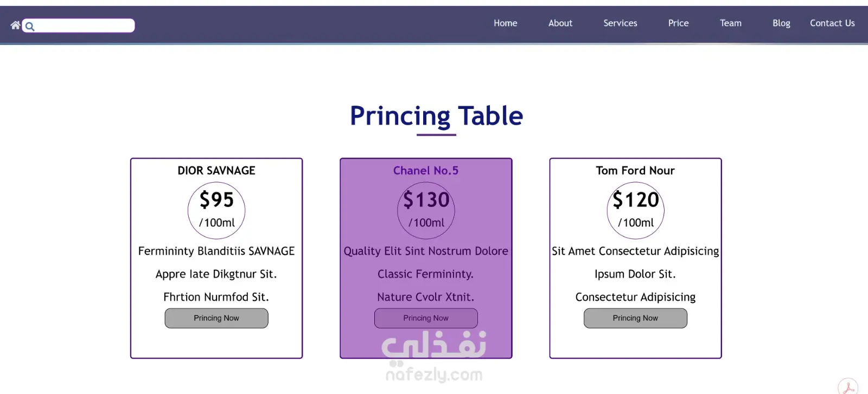Click the magnifier search icon

pos(30,26)
